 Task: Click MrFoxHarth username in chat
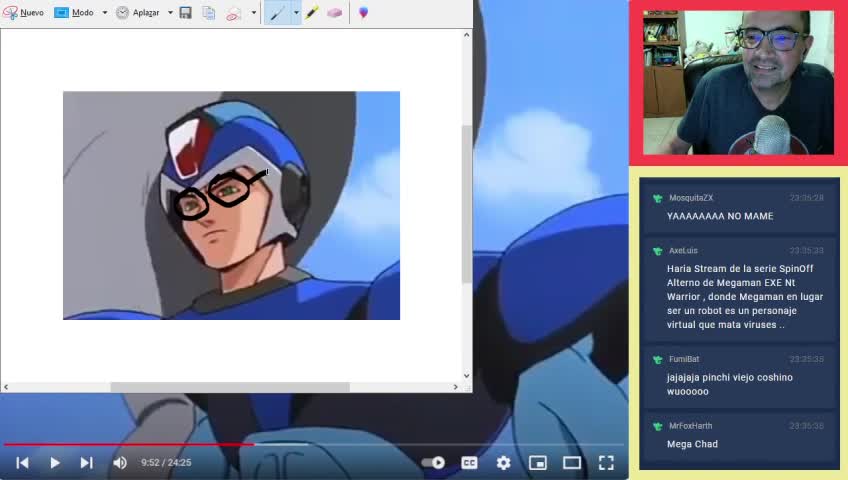[x=690, y=426]
